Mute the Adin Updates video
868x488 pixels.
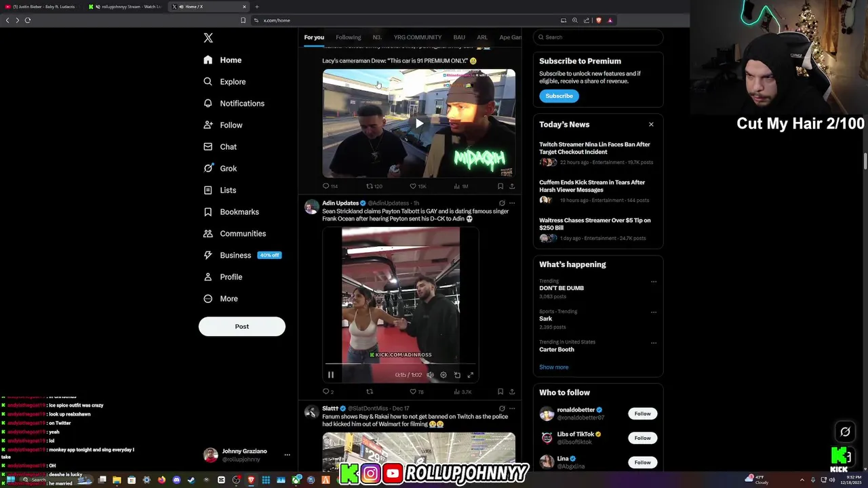(430, 375)
